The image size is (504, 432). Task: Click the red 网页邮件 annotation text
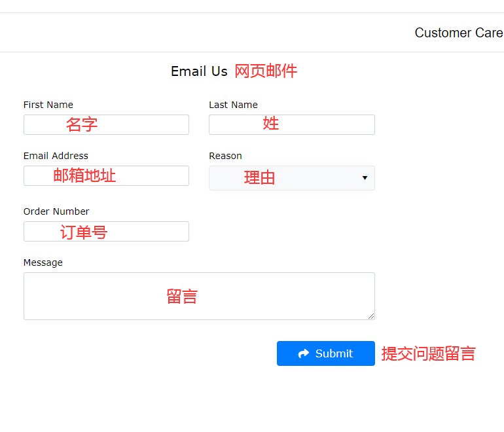click(x=266, y=71)
